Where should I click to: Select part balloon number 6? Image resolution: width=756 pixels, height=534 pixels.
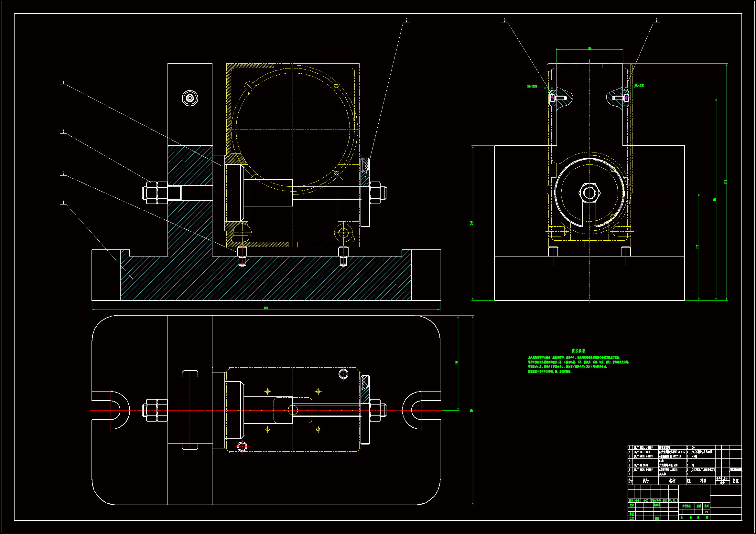504,20
